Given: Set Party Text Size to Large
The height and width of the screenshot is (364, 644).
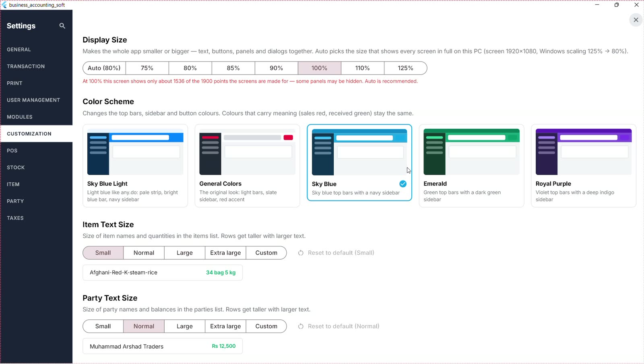Looking at the screenshot, I should click(x=185, y=326).
